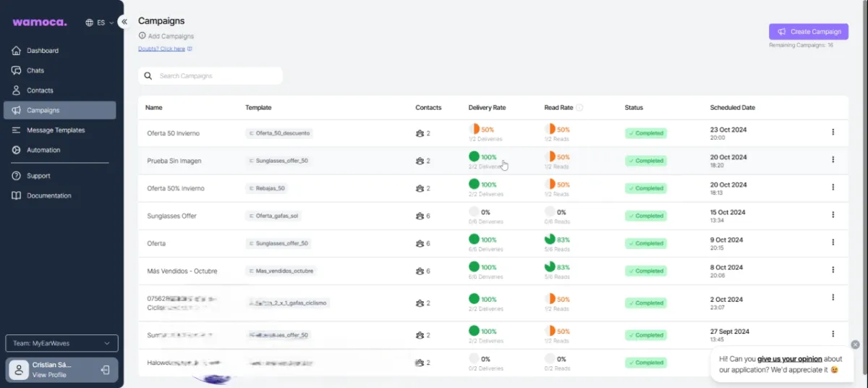This screenshot has height=388, width=868.
Task: Click the Search Campaigns input field
Action: coord(210,76)
